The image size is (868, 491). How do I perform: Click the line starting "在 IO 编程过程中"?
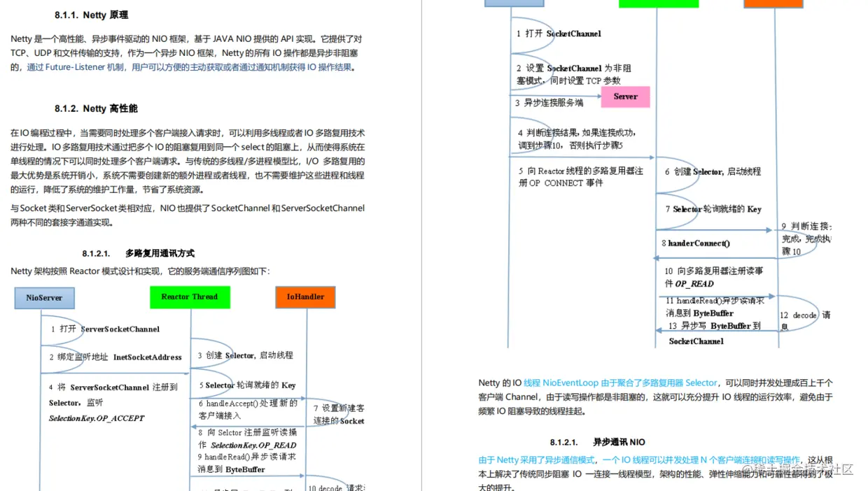[188, 133]
